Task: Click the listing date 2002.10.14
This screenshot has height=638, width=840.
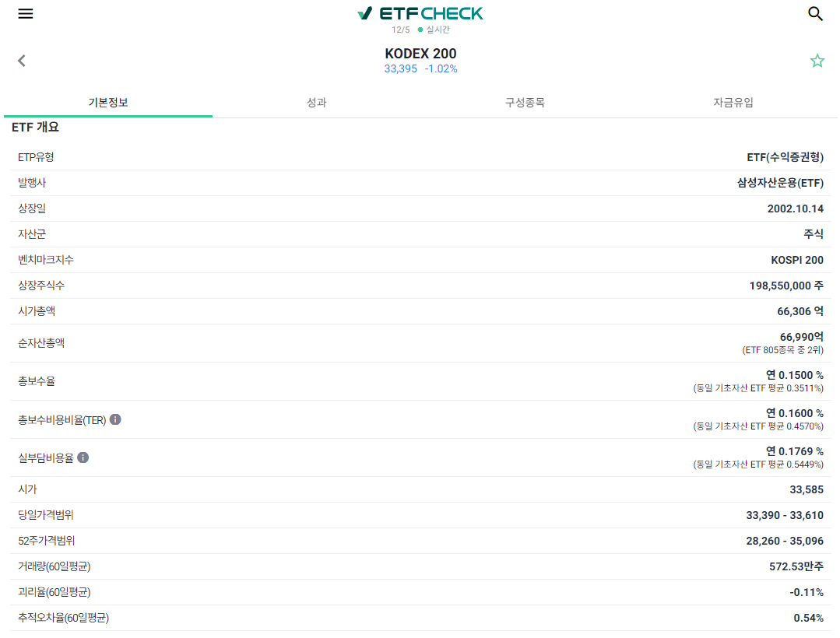Action: pos(795,209)
